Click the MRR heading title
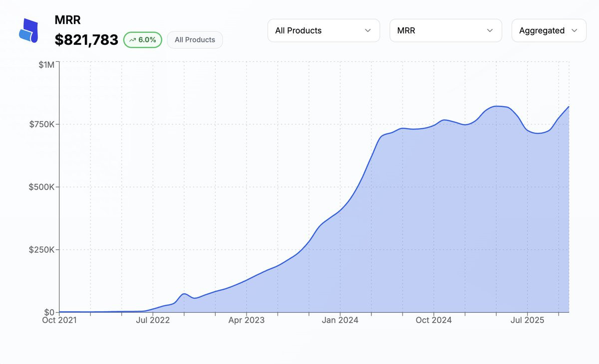This screenshot has width=599, height=364. coord(67,20)
